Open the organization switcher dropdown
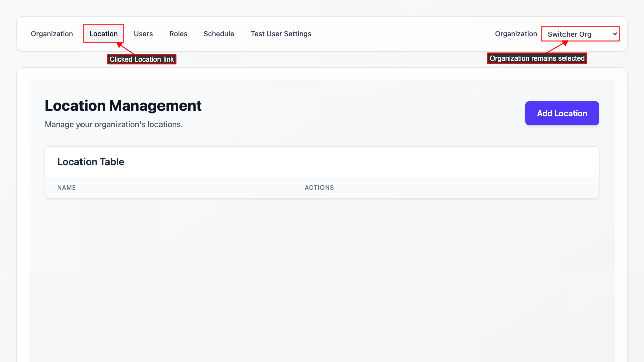Viewport: 644px width, 362px height. coord(580,34)
